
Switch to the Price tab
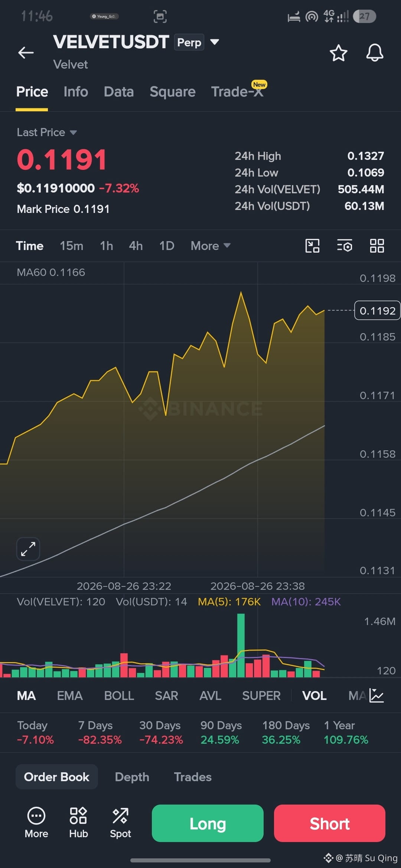click(x=32, y=92)
